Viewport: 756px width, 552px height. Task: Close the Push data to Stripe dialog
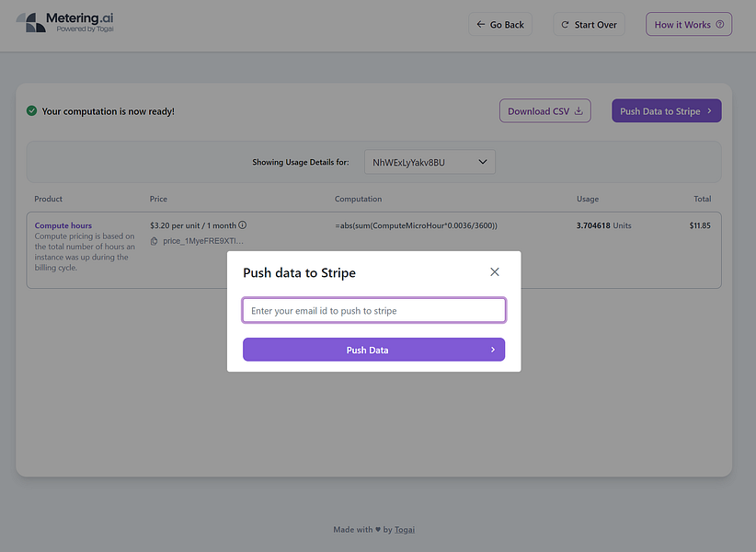[x=495, y=272]
